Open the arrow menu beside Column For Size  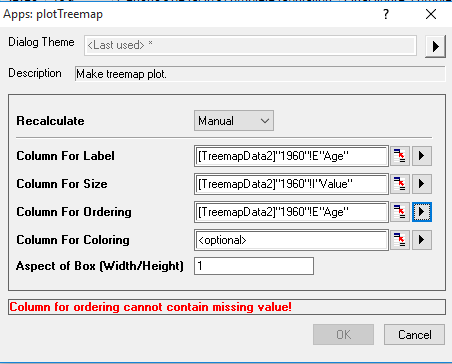pyautogui.click(x=422, y=184)
